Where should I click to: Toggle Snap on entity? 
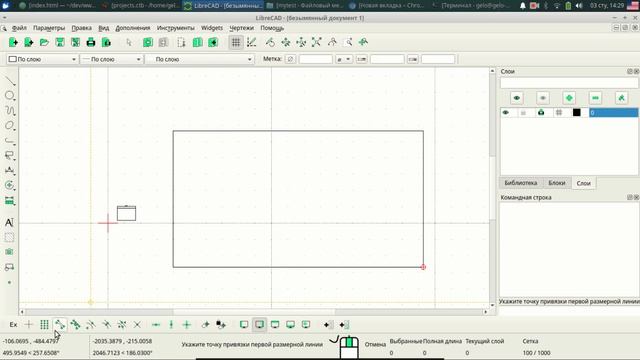(75, 325)
